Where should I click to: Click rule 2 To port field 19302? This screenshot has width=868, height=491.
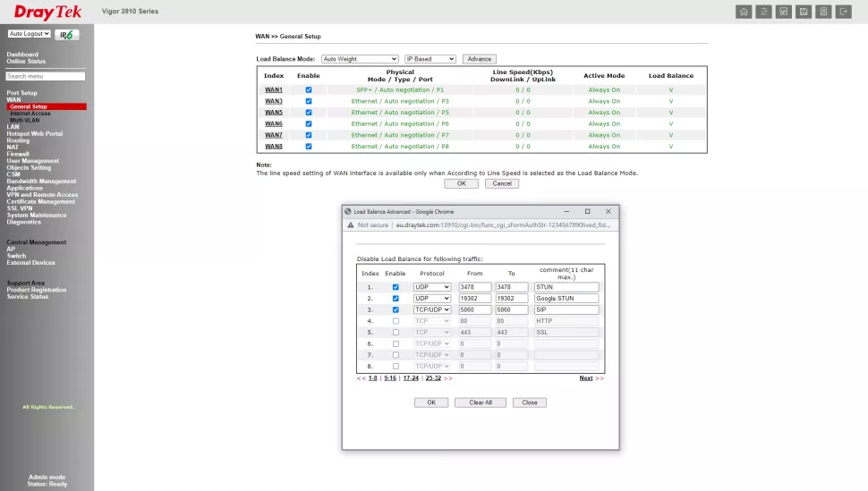512,299
